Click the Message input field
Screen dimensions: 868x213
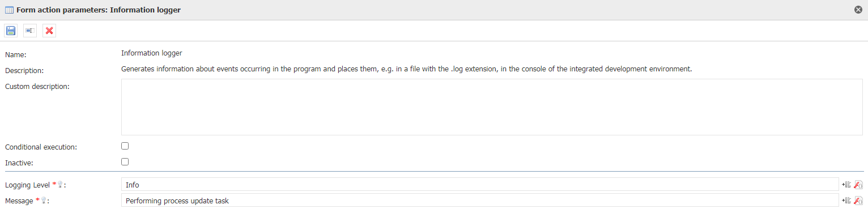tap(480, 201)
